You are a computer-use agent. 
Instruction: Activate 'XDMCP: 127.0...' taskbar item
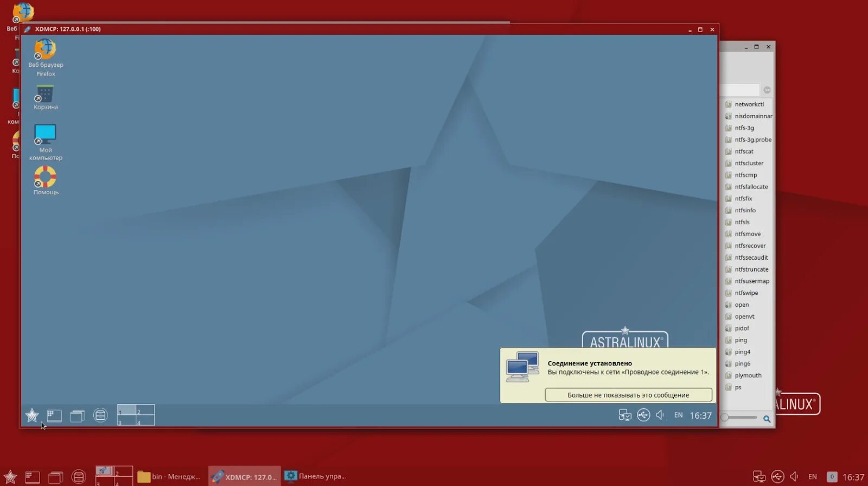pos(245,476)
